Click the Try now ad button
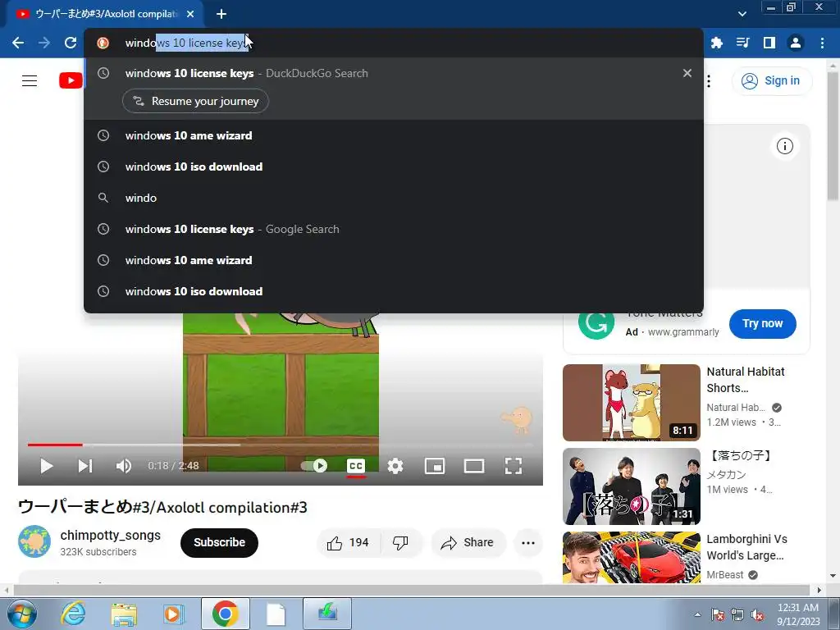Screen dimensions: 840x630 762,323
